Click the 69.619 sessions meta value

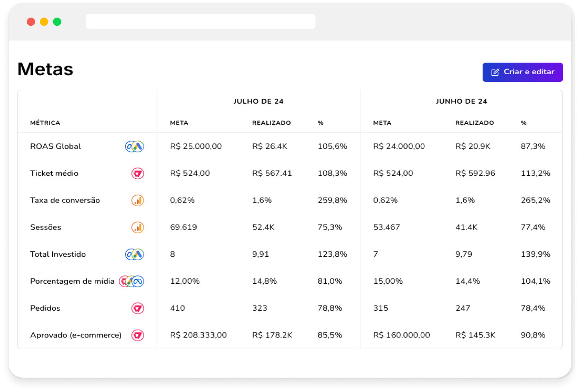[x=183, y=227]
